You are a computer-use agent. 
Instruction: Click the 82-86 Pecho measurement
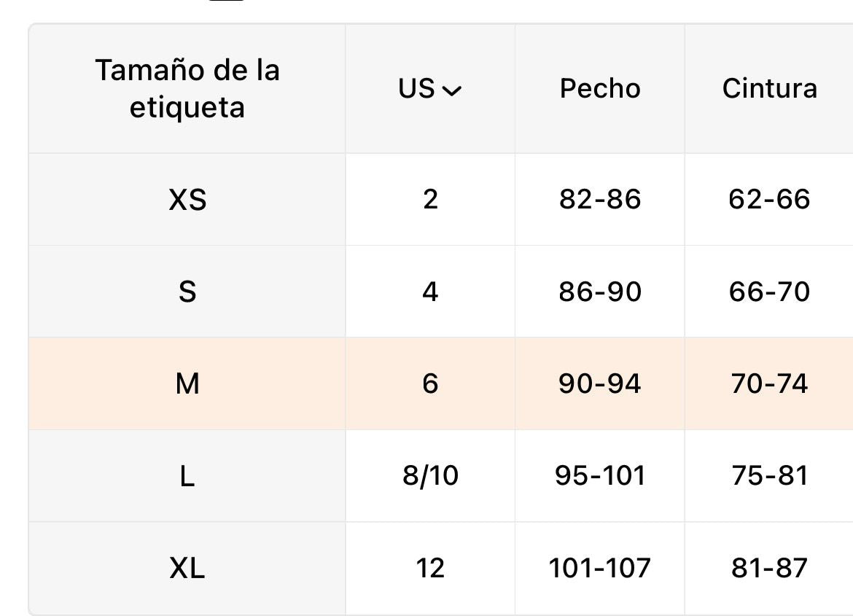tap(600, 200)
